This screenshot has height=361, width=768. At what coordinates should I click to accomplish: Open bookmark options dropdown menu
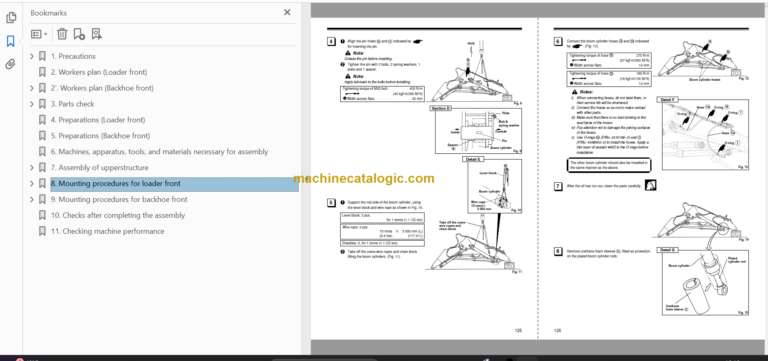coord(39,34)
